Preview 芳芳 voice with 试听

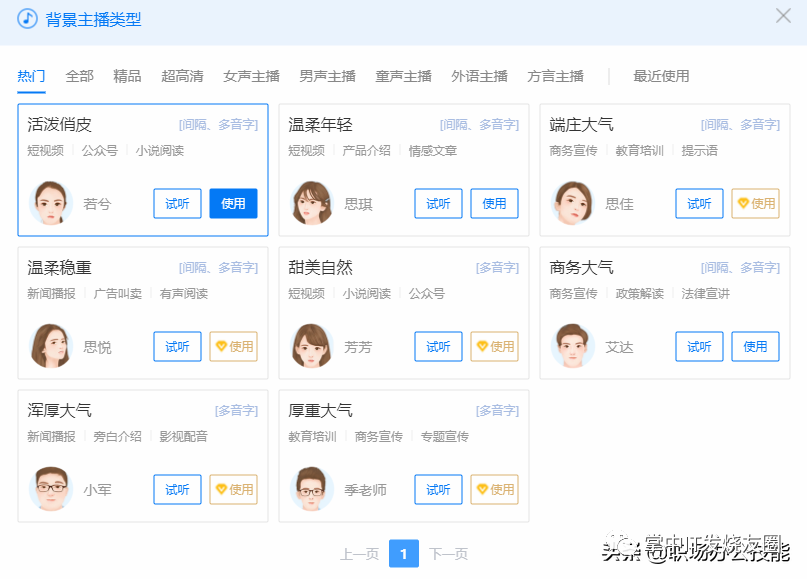[438, 346]
